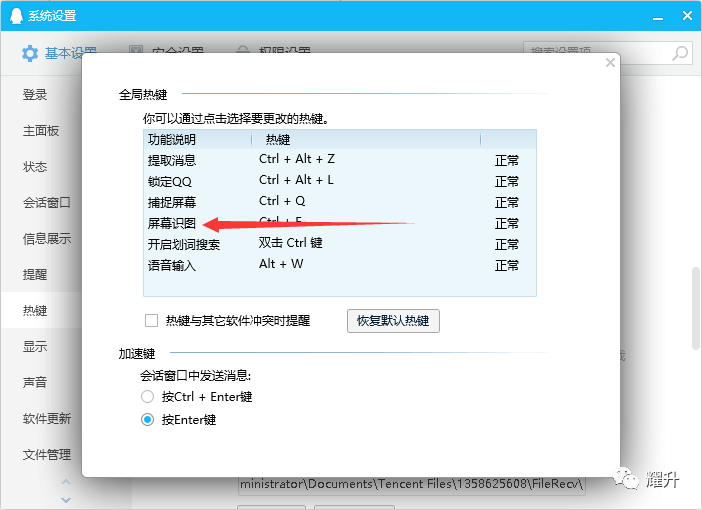Select the 屏幕识图 hotkey row
This screenshot has height=510, width=702.
[x=340, y=223]
